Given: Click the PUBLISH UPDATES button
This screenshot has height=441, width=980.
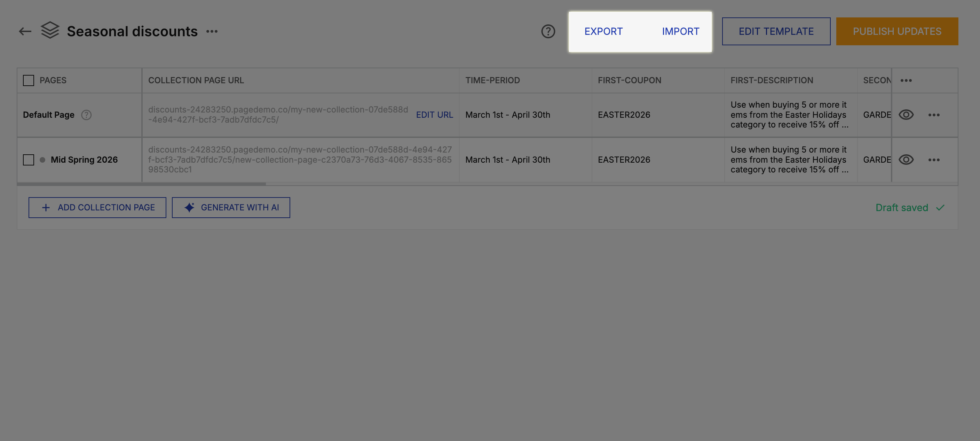Looking at the screenshot, I should coord(897,31).
